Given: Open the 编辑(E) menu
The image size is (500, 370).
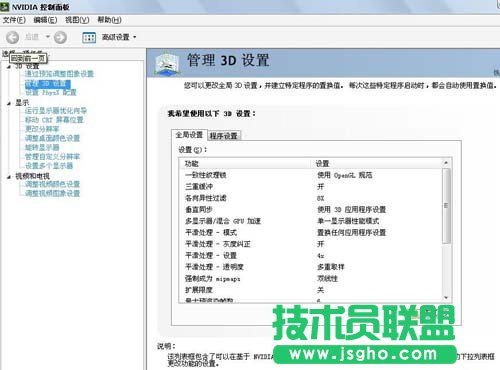Looking at the screenshot, I should click(45, 20).
